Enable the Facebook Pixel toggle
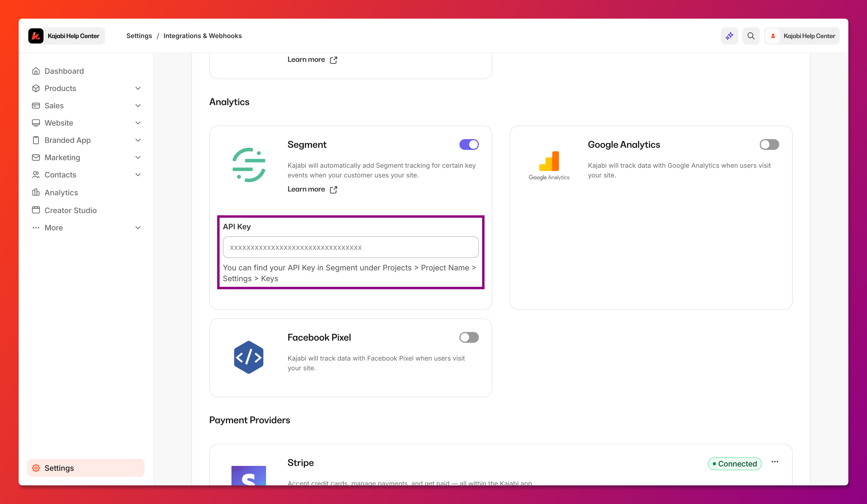The height and width of the screenshot is (504, 867). point(469,338)
